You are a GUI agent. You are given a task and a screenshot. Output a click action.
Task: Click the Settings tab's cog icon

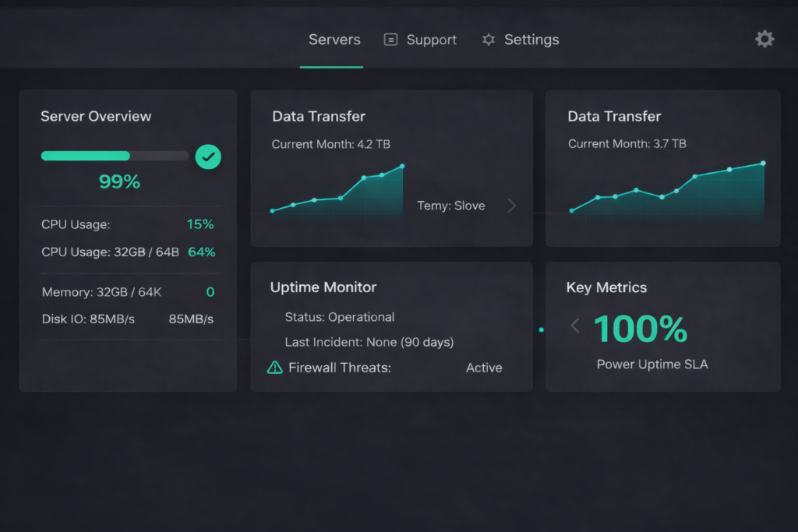(x=489, y=40)
